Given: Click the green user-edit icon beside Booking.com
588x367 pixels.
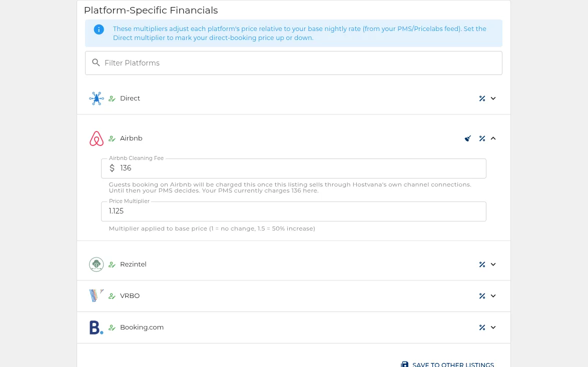Looking at the screenshot, I should [x=112, y=327].
